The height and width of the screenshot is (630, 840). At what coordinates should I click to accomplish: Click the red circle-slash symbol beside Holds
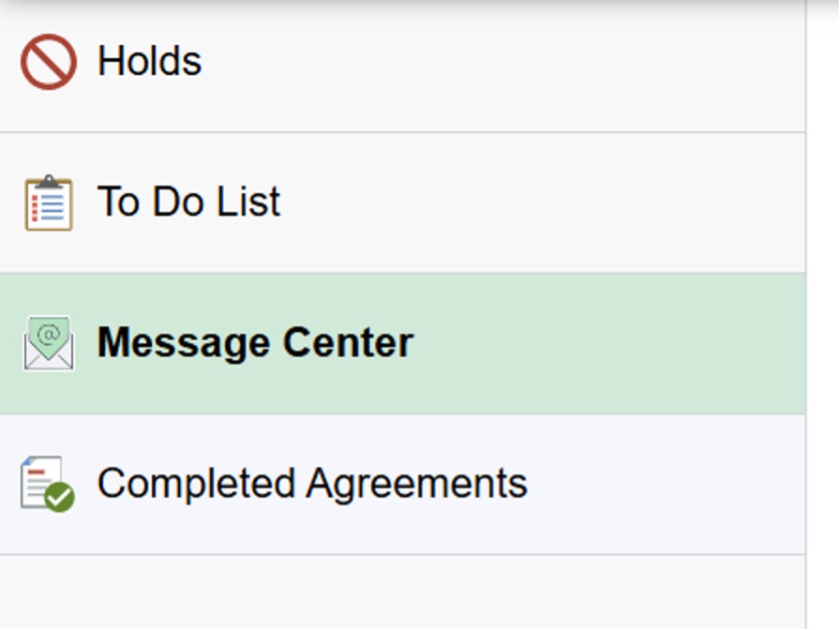[49, 62]
